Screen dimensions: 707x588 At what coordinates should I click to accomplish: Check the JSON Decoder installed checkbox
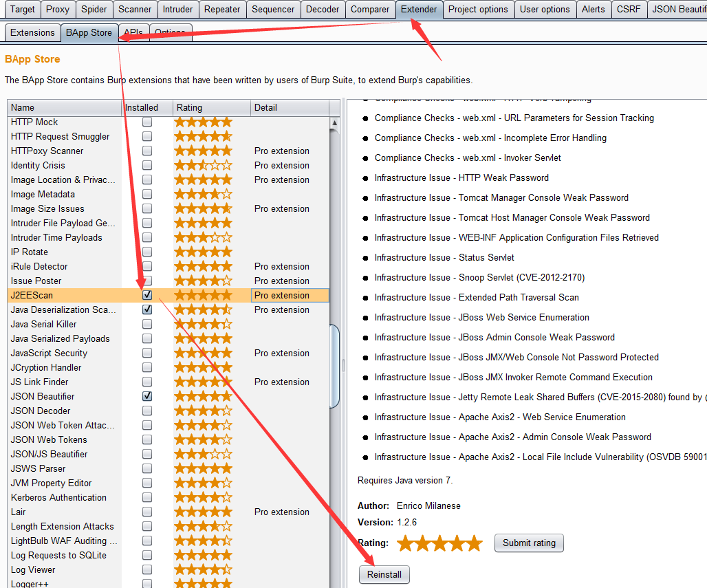click(147, 411)
